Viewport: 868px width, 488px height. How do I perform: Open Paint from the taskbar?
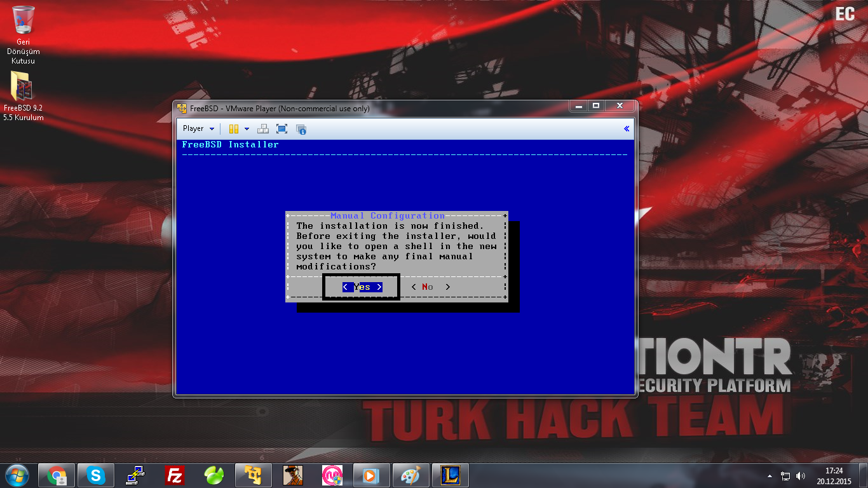coord(411,475)
